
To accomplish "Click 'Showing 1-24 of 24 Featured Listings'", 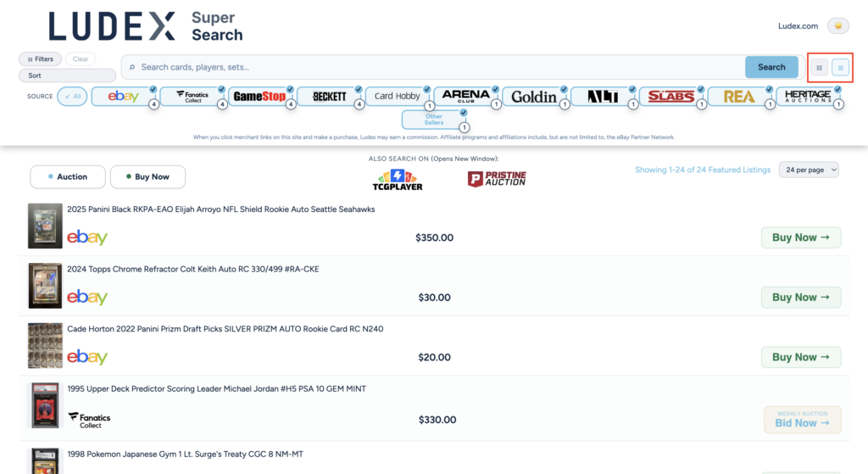I will point(703,170).
